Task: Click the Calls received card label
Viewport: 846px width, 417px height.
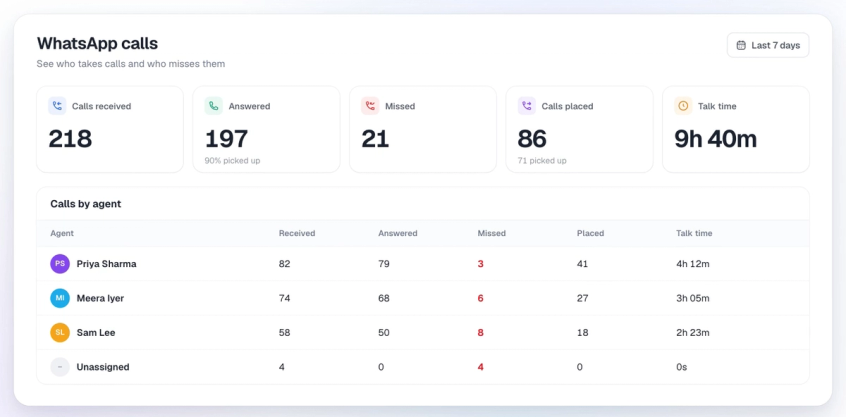Action: (101, 106)
